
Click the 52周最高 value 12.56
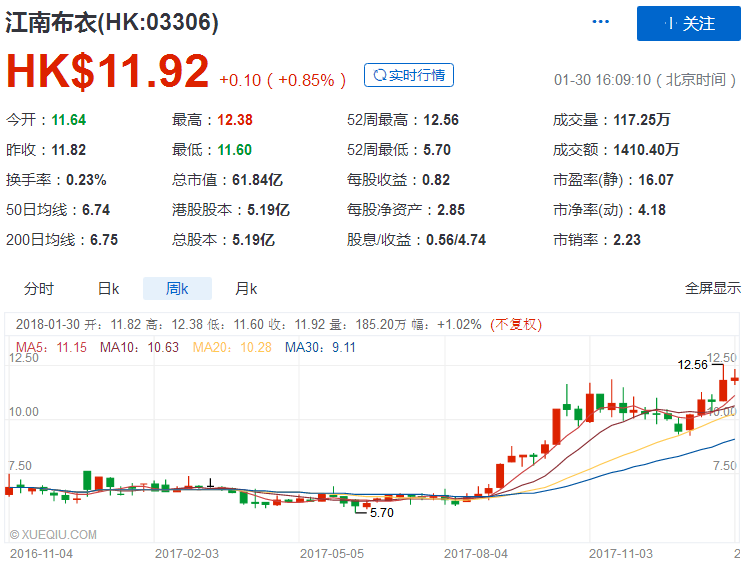click(x=441, y=120)
